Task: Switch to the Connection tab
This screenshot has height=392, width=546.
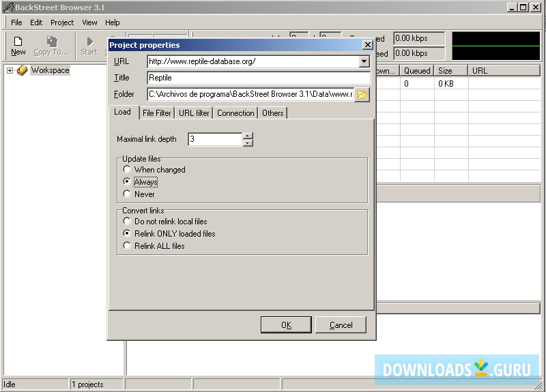Action: pos(235,113)
